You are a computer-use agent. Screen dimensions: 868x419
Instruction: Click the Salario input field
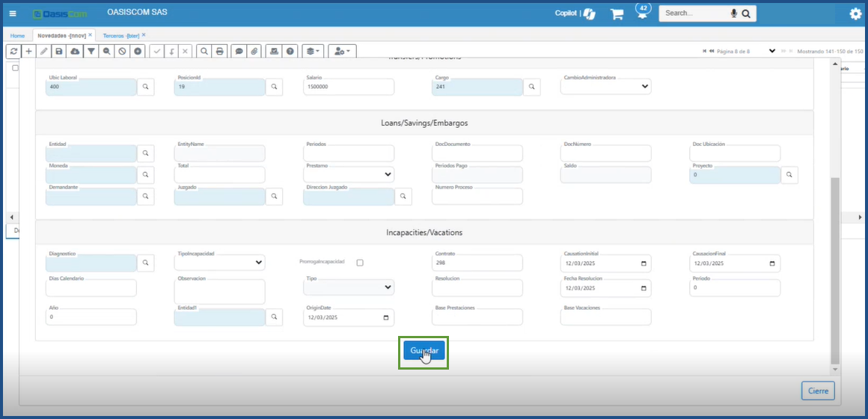pyautogui.click(x=349, y=87)
